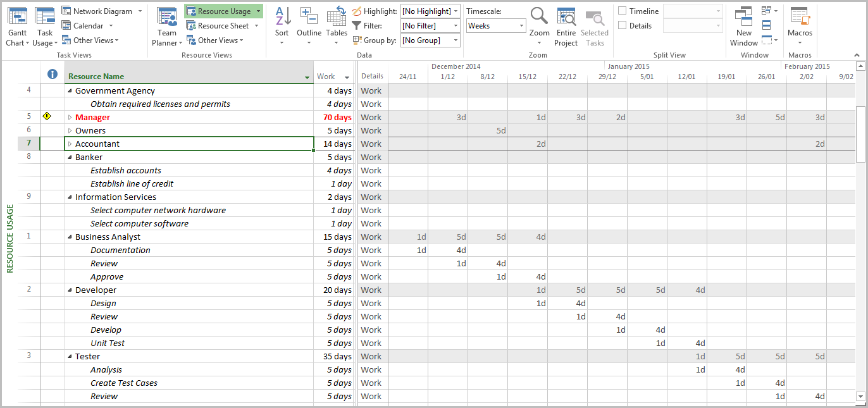868x408 pixels.
Task: Open the Gantt Chart view button
Action: click(16, 27)
